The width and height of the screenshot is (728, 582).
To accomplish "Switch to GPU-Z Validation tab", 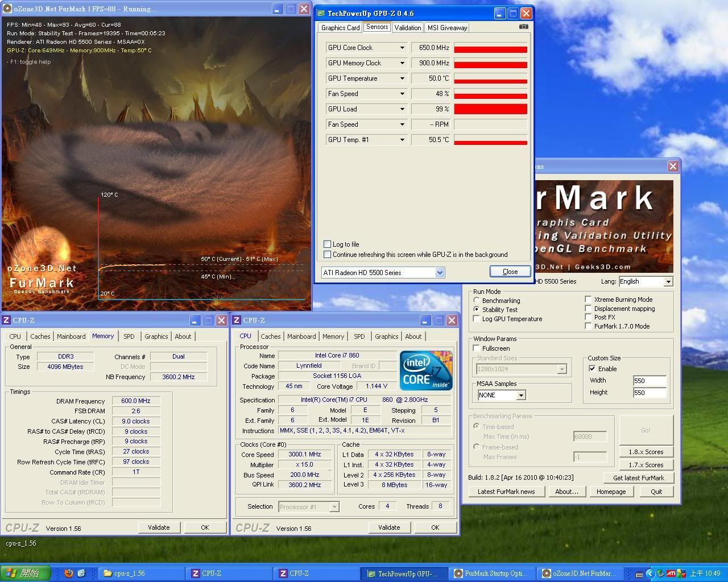I will point(408,27).
